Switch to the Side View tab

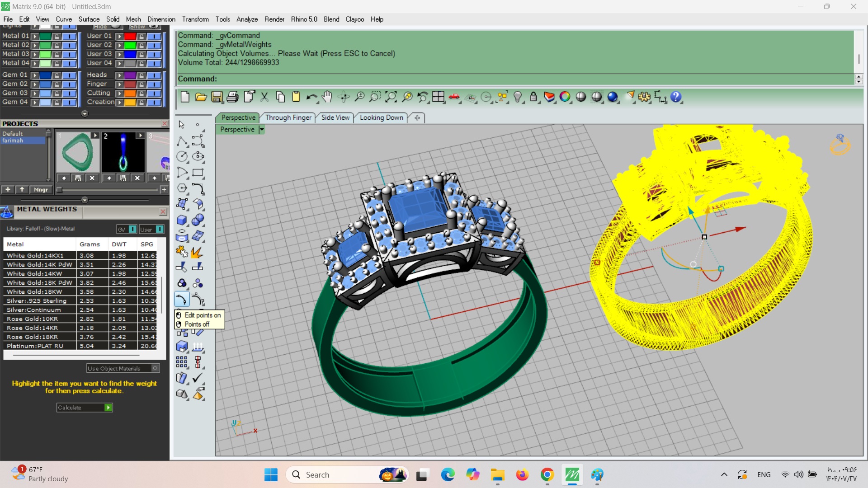[335, 117]
